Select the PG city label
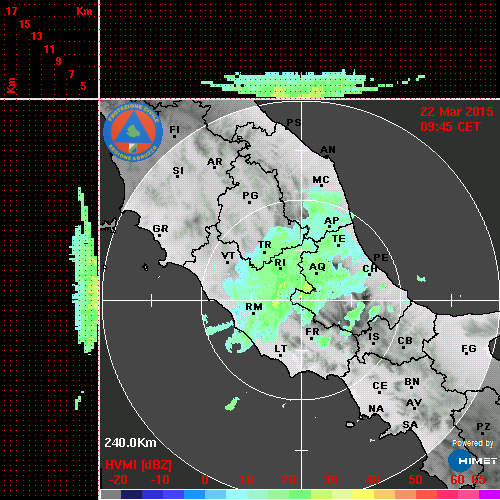The image size is (500, 500). (250, 195)
